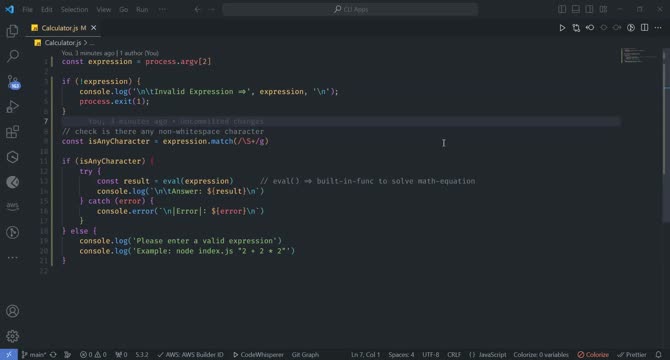Toggle the bottom panel layout icon

[x=576, y=9]
